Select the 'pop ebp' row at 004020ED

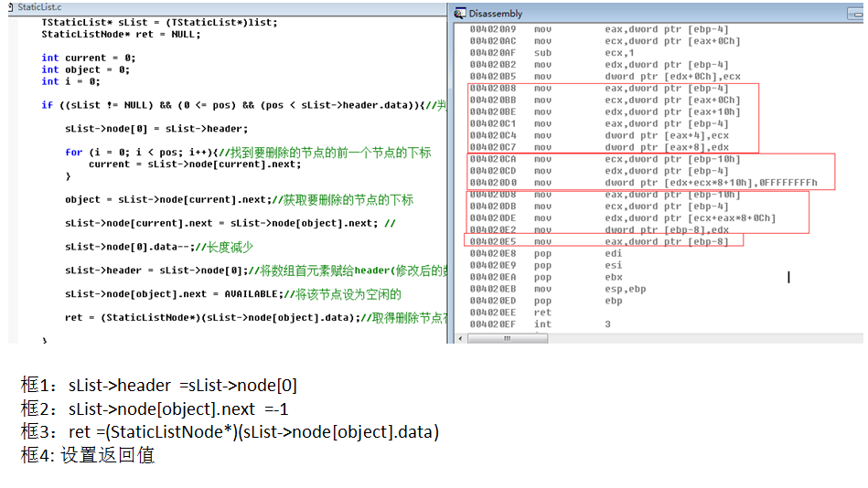pos(546,301)
